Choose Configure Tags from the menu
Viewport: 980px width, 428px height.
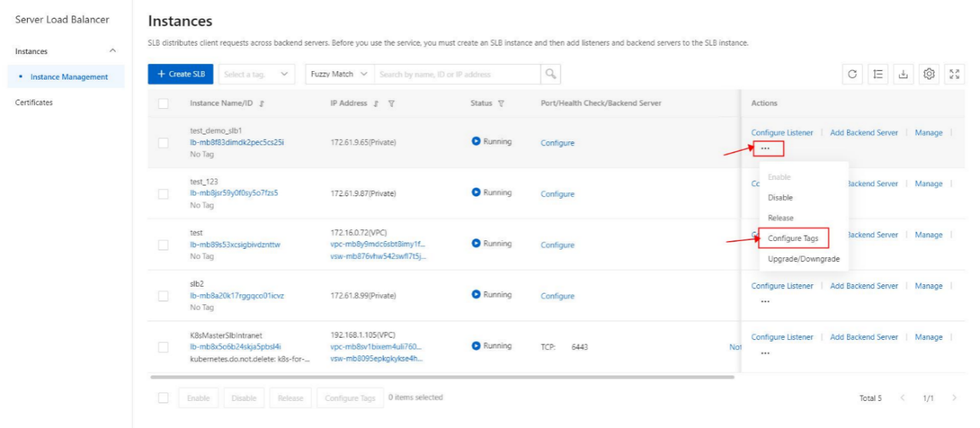[x=793, y=238]
